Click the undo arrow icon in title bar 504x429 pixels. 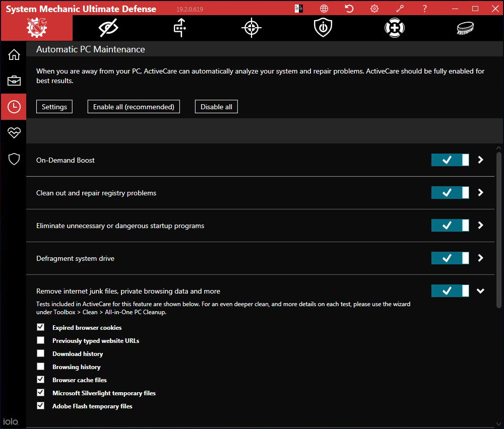349,9
